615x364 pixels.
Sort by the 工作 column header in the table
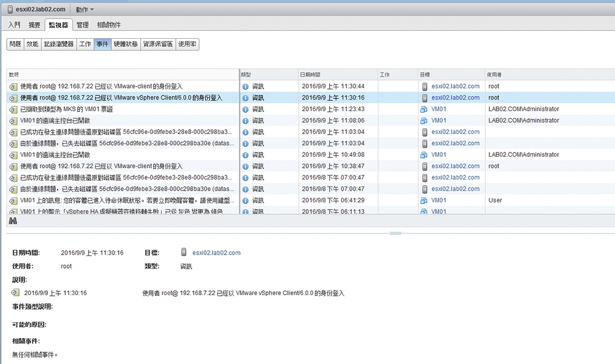point(398,74)
